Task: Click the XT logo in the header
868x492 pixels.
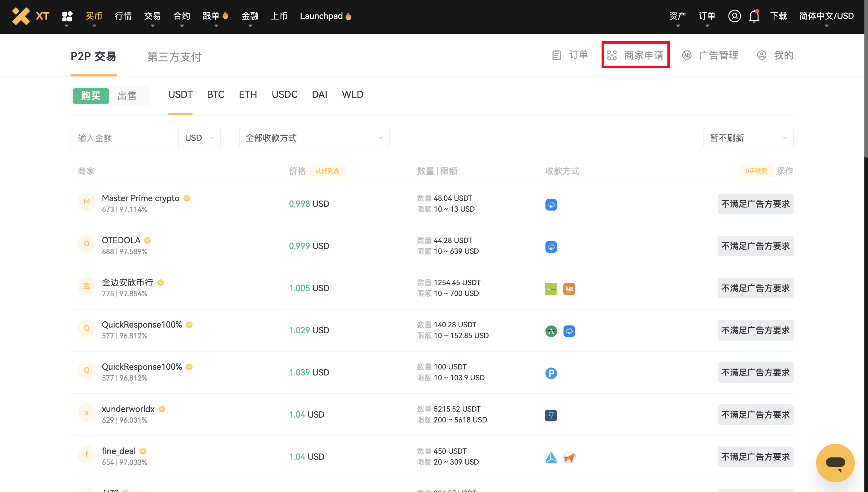Action: tap(30, 16)
